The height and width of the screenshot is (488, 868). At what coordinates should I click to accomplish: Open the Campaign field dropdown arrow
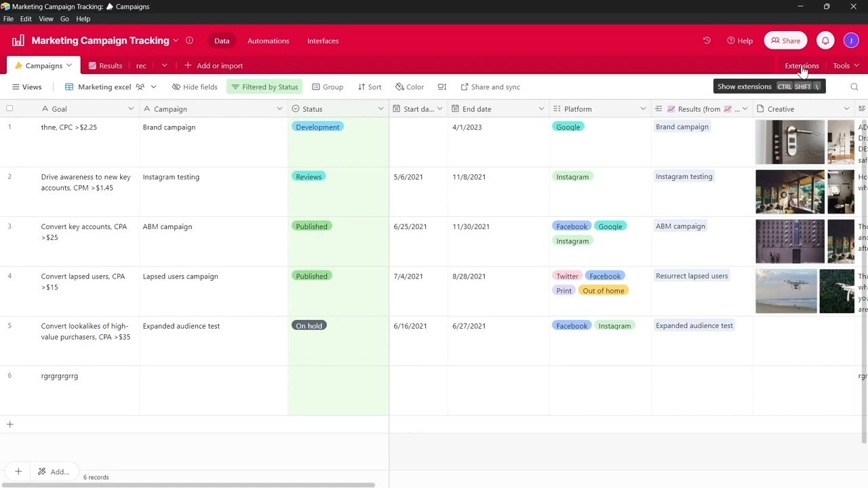point(279,109)
